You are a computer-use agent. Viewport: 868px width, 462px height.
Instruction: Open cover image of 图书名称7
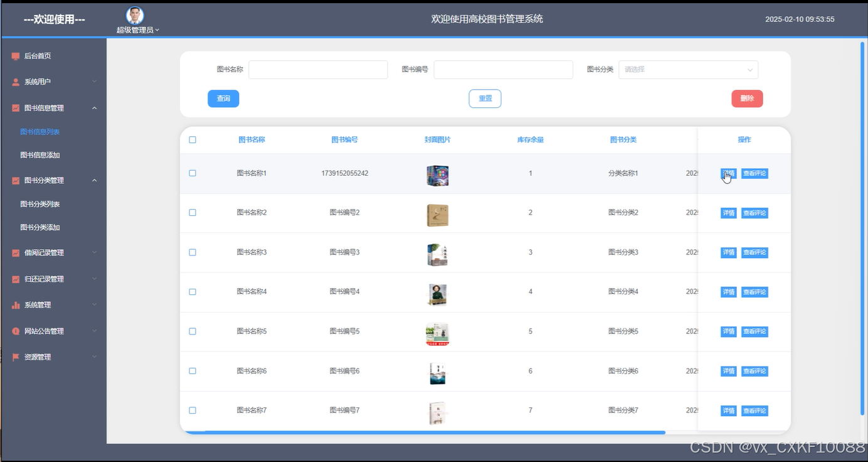point(437,413)
